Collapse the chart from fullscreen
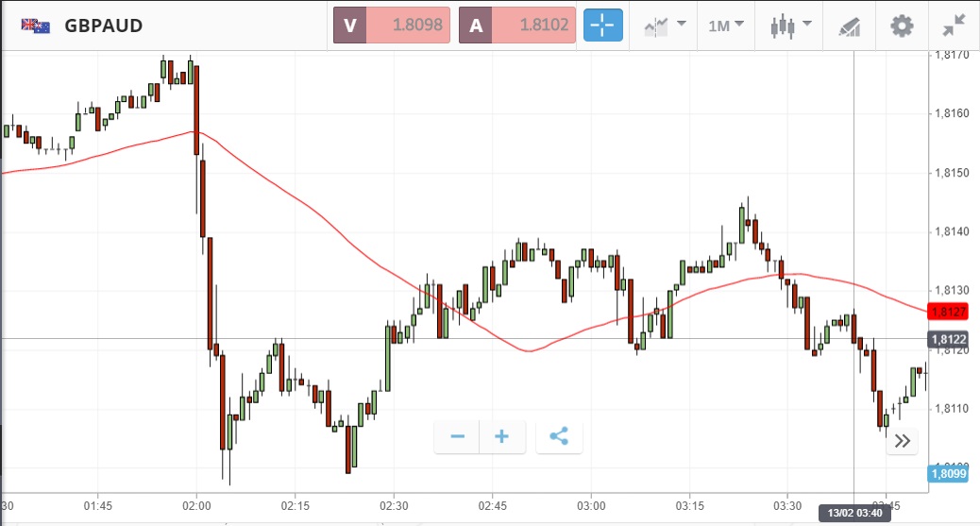This screenshot has height=526, width=980. [955, 25]
